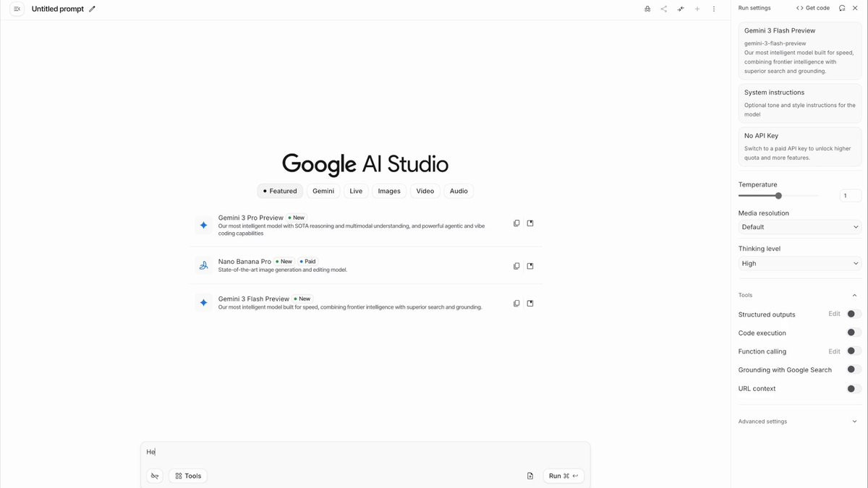Edit Function calling settings

pos(834,351)
